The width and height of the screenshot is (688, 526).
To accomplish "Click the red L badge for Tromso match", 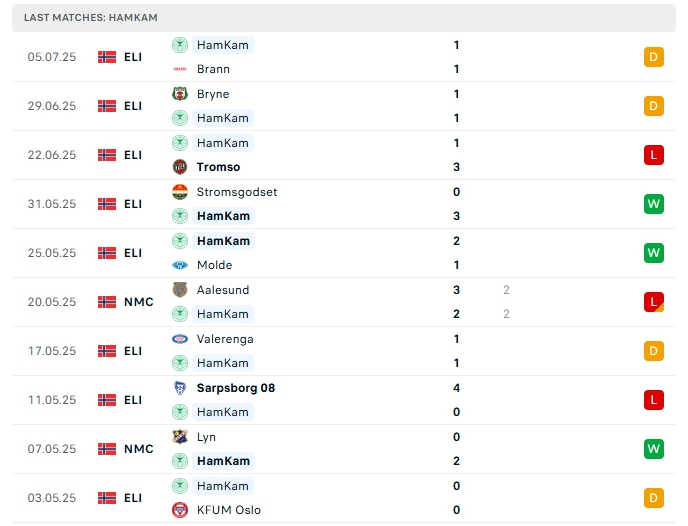I will click(x=654, y=155).
